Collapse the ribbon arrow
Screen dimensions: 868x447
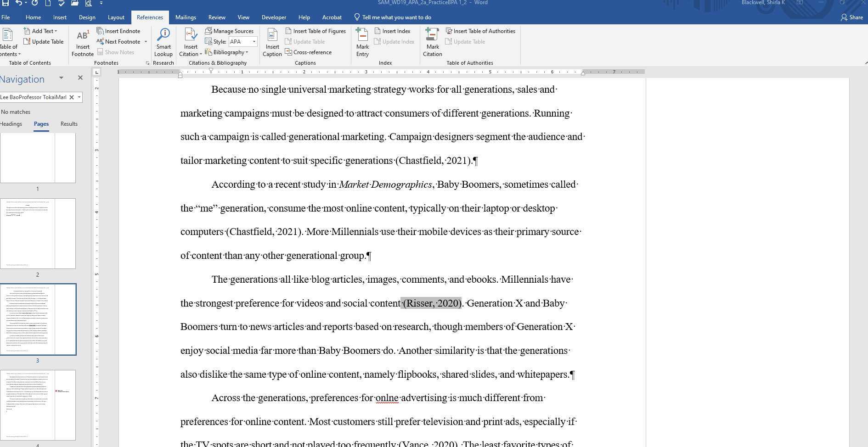[866, 62]
